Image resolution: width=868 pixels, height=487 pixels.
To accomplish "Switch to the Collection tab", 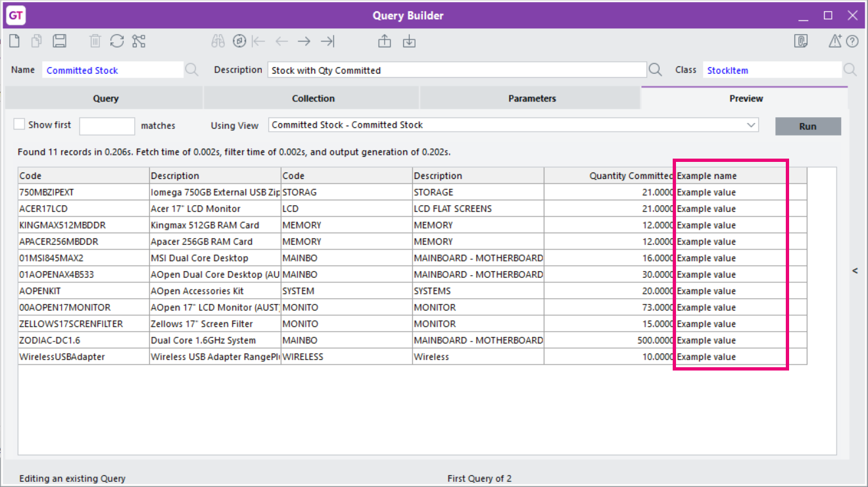I will (x=313, y=99).
